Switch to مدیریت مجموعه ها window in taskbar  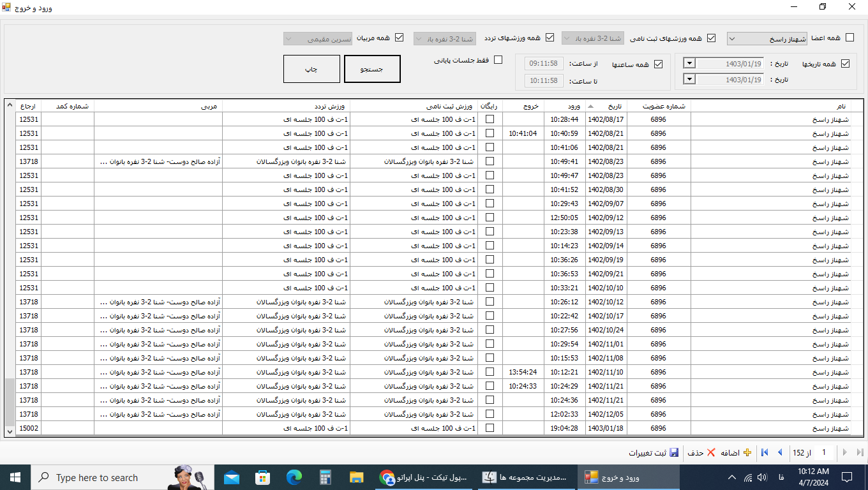[525, 477]
